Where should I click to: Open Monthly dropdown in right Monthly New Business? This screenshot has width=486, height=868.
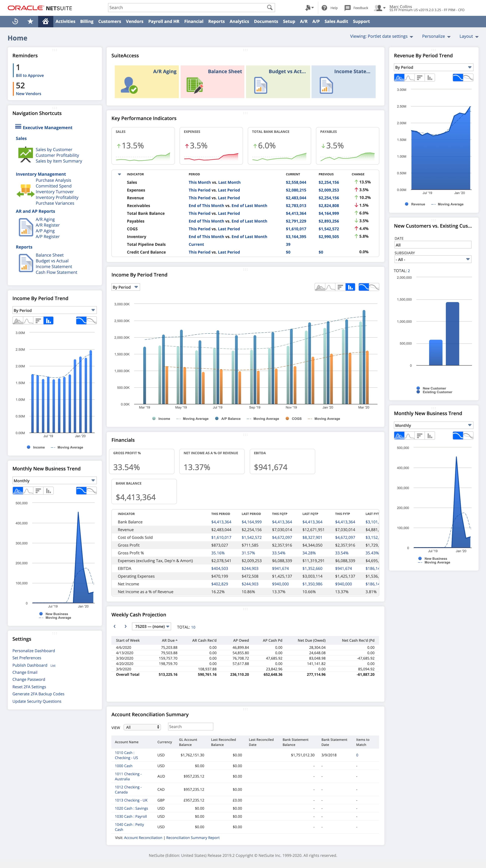click(433, 425)
